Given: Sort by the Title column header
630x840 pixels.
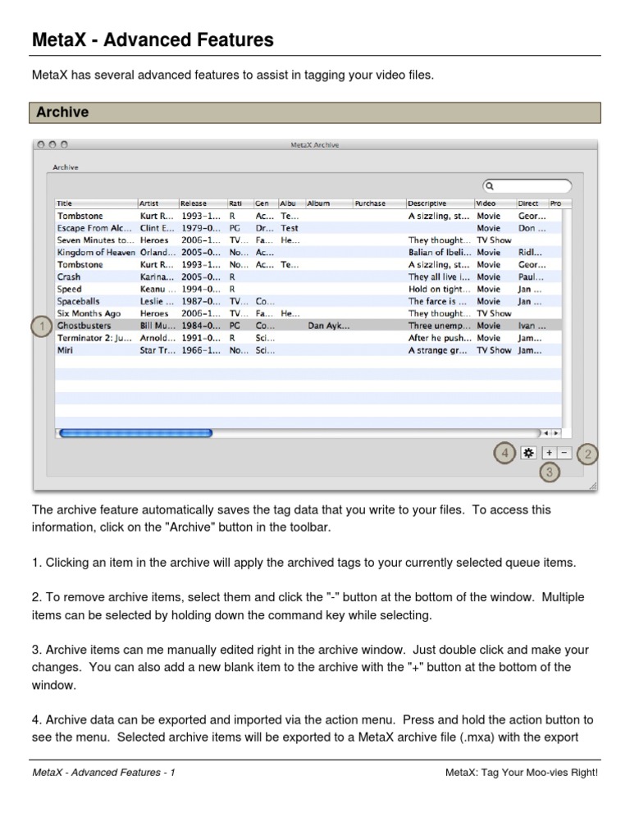Looking at the screenshot, I should (97, 203).
